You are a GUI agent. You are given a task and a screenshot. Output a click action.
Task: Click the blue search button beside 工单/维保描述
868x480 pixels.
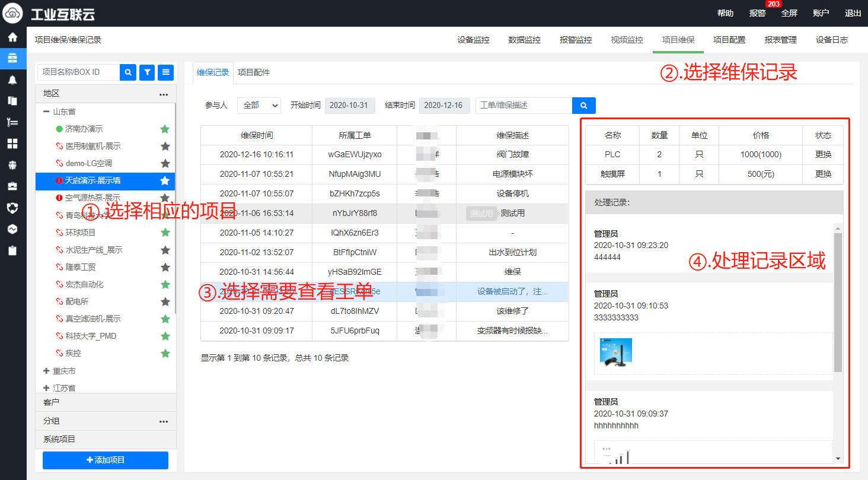pos(584,106)
